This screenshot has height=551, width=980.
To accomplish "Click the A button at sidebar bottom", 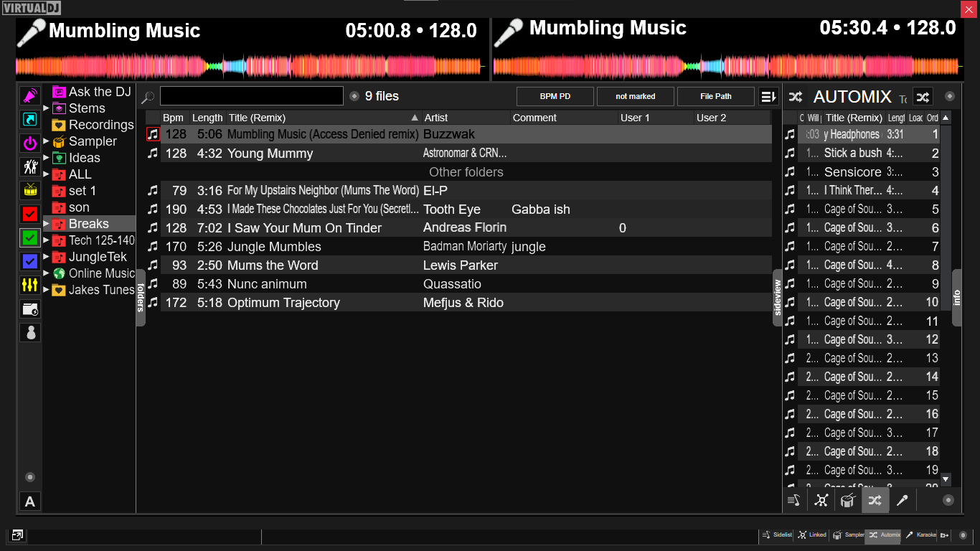I will pyautogui.click(x=29, y=501).
